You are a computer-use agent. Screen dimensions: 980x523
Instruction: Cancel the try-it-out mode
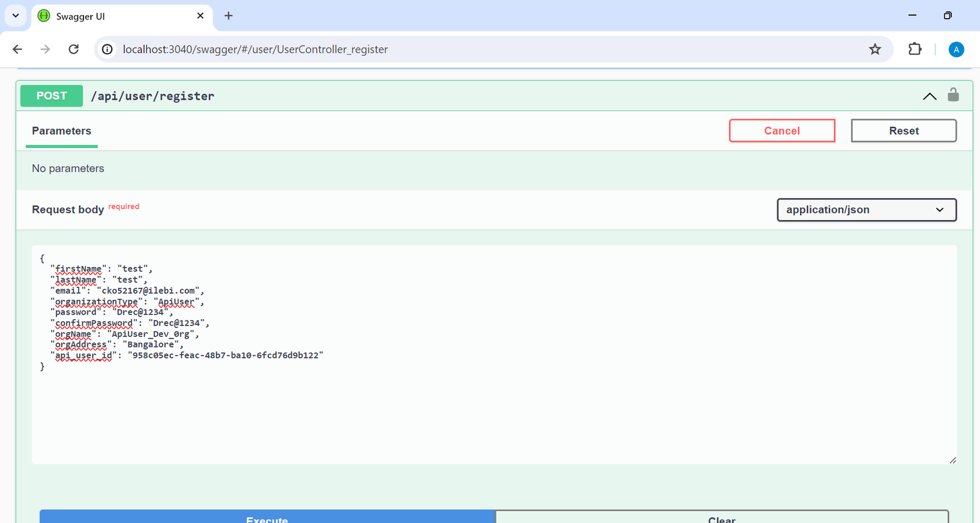782,130
